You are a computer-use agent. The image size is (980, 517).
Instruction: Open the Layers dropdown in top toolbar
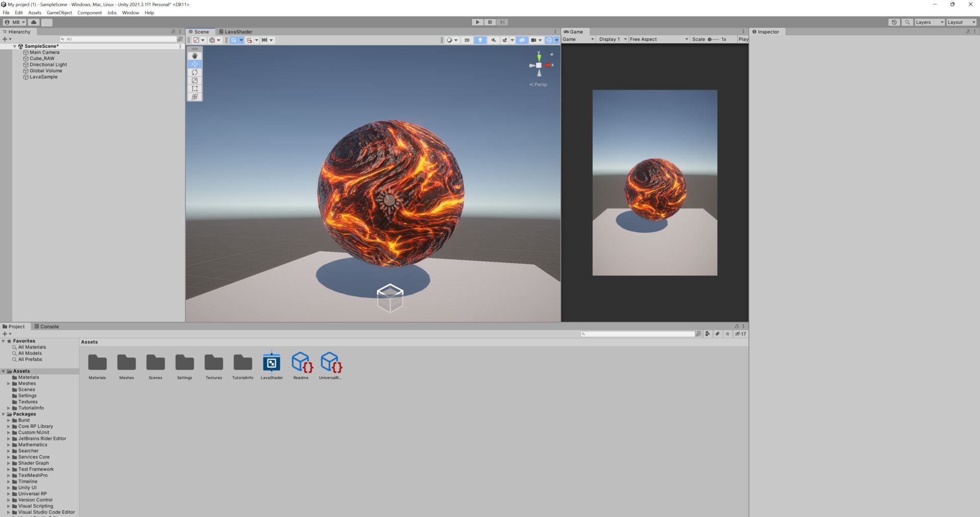coord(928,22)
